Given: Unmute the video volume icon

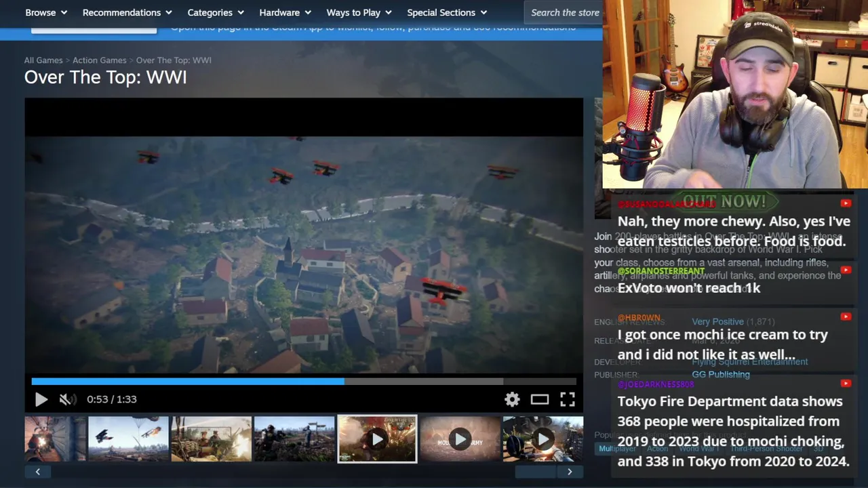Looking at the screenshot, I should click(x=67, y=399).
